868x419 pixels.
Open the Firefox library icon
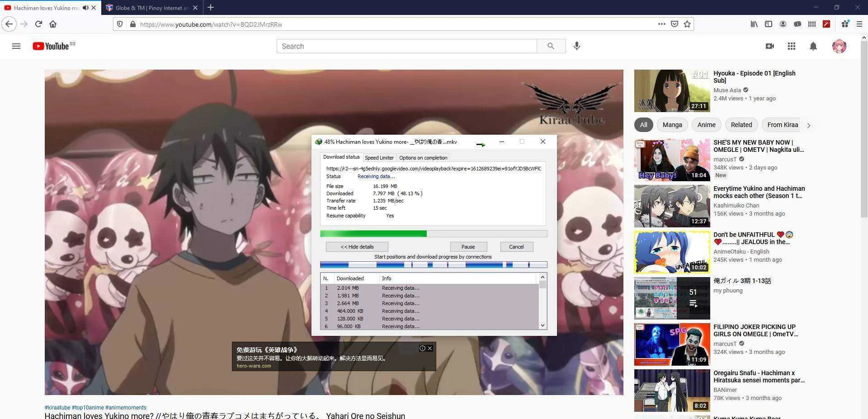754,24
